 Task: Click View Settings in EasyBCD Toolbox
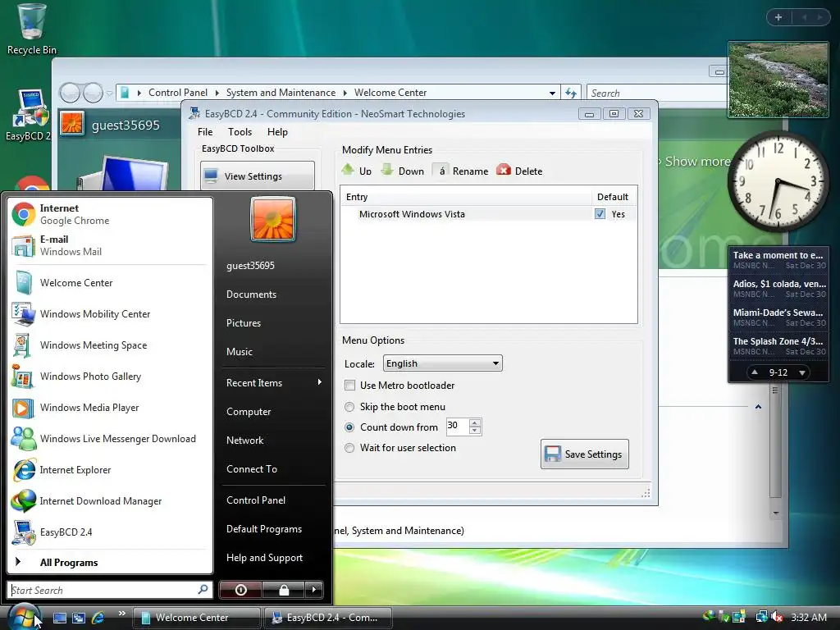pyautogui.click(x=257, y=176)
